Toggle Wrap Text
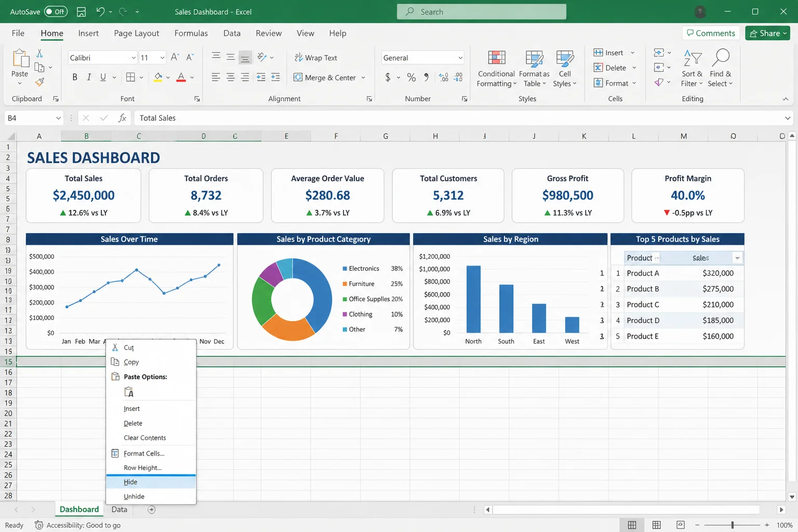 click(x=315, y=58)
